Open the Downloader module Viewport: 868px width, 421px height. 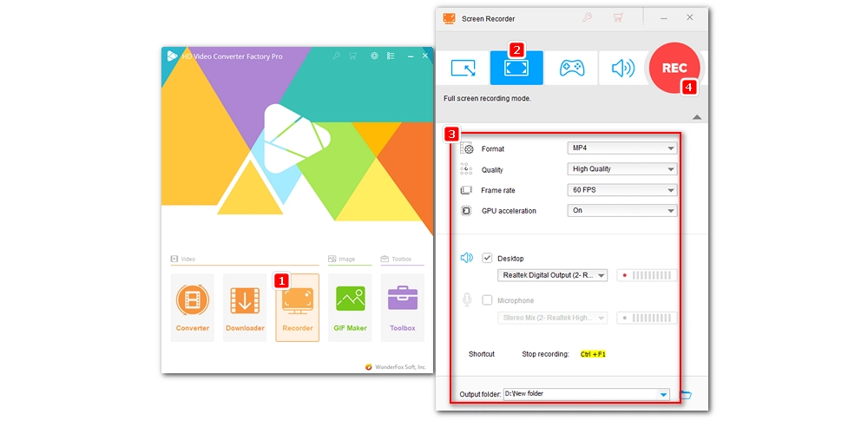pos(245,307)
